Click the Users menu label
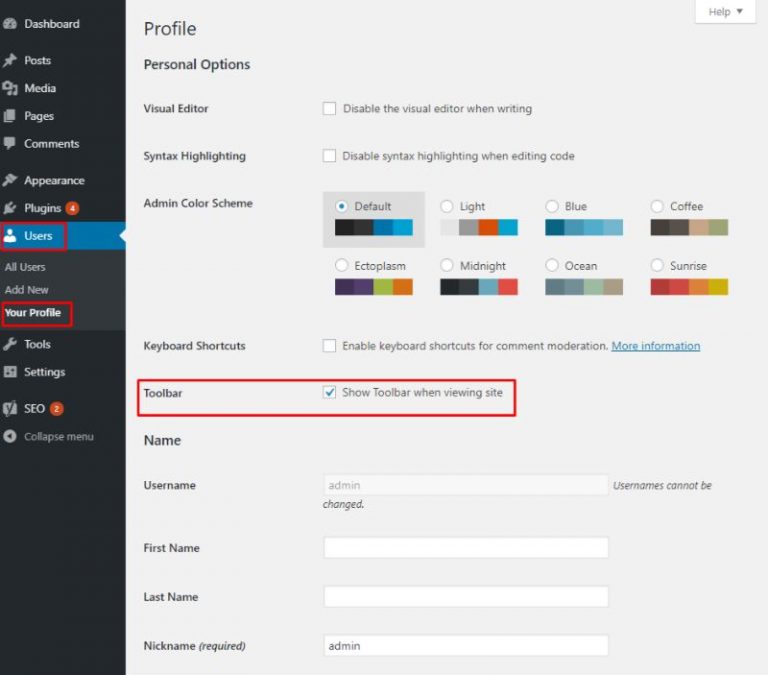Image resolution: width=768 pixels, height=675 pixels. point(38,236)
